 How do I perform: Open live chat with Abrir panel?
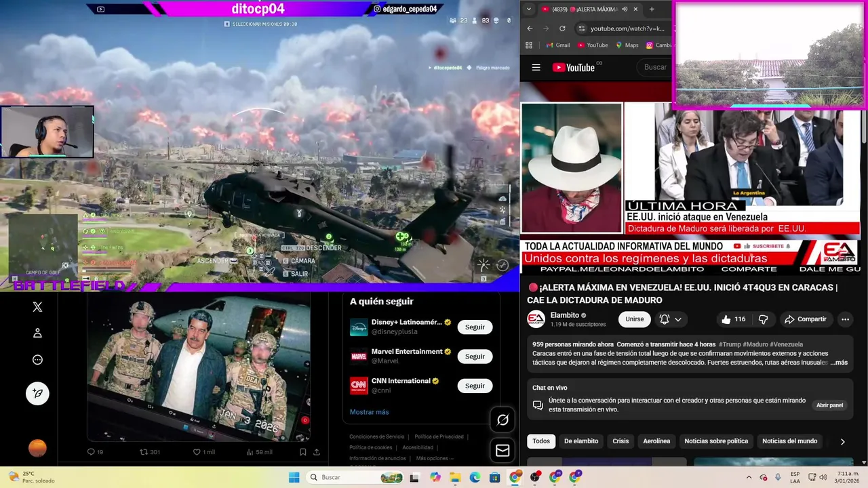point(829,405)
